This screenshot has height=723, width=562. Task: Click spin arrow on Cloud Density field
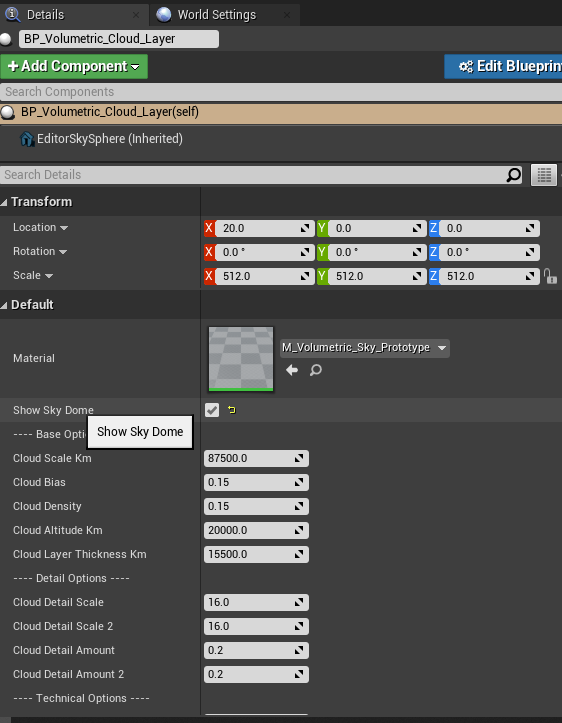point(299,506)
